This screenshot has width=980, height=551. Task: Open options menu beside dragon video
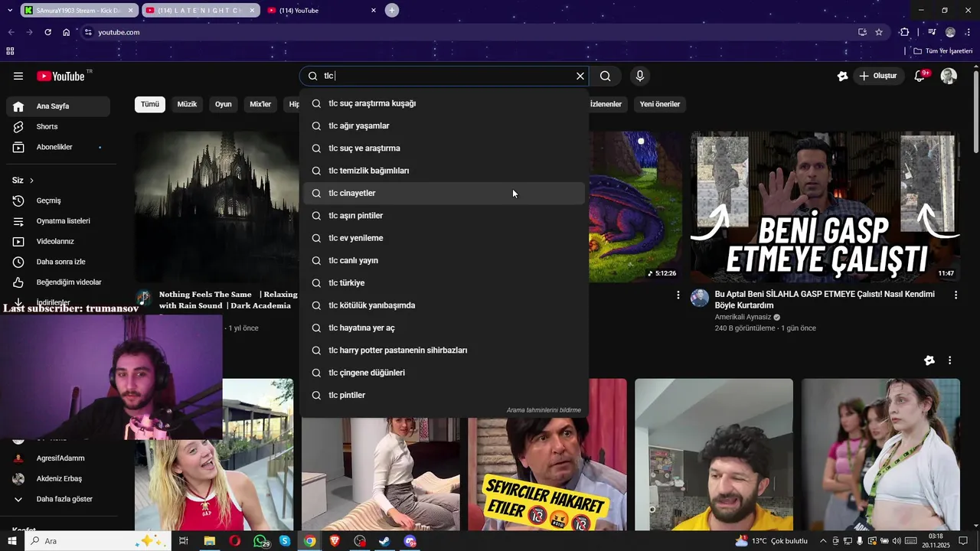tap(678, 295)
